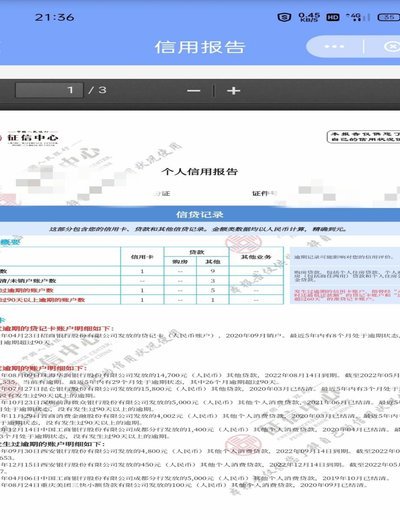Tap the 信用报告 page title
The width and height of the screenshot is (400, 520).
coord(200,47)
